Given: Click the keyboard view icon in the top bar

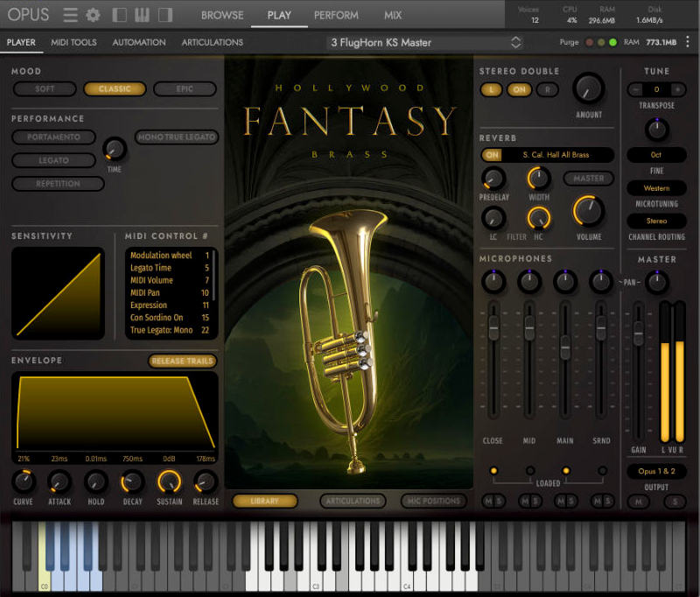Looking at the screenshot, I should [142, 14].
